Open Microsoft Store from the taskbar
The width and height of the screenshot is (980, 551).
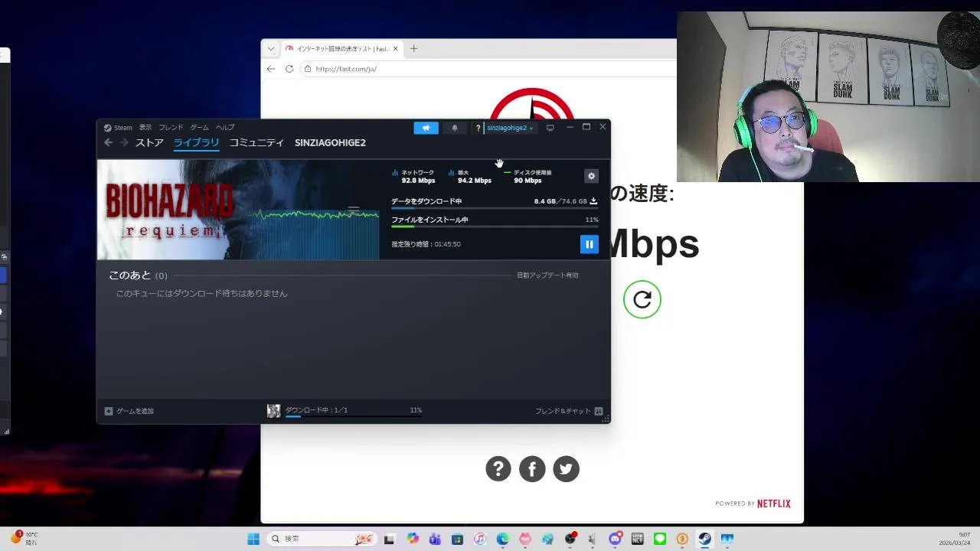pyautogui.click(x=457, y=539)
